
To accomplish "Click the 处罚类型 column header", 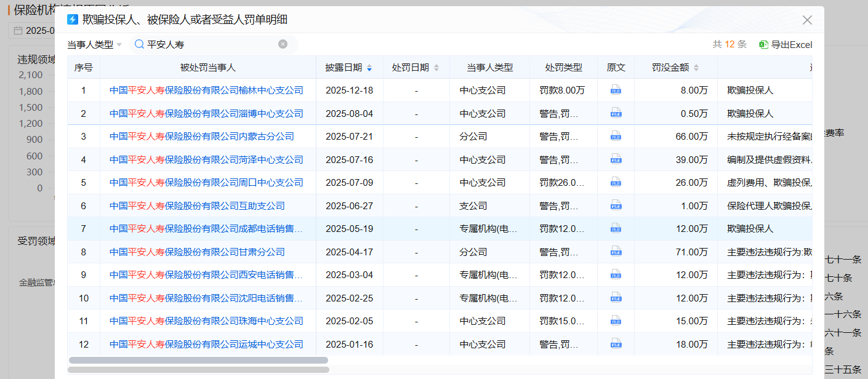I will (x=563, y=68).
